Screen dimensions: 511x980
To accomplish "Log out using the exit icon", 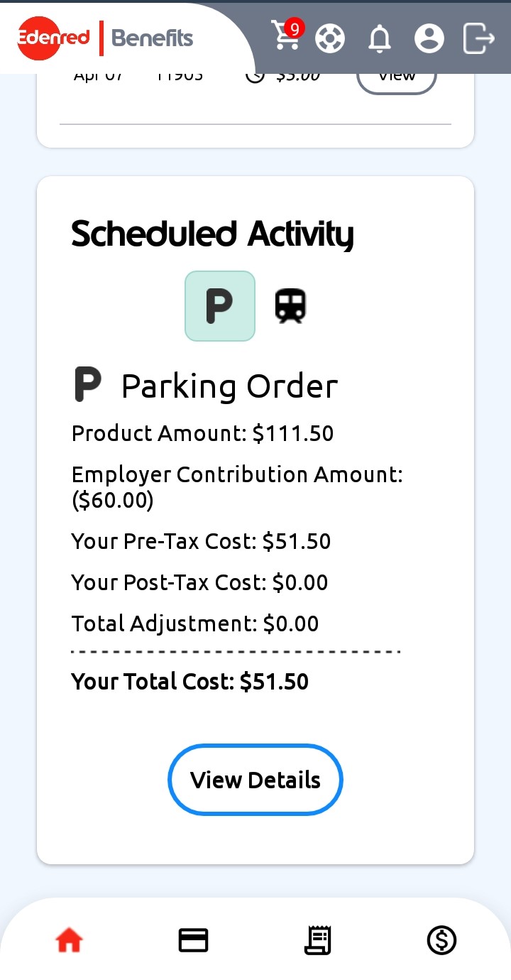I will point(478,38).
